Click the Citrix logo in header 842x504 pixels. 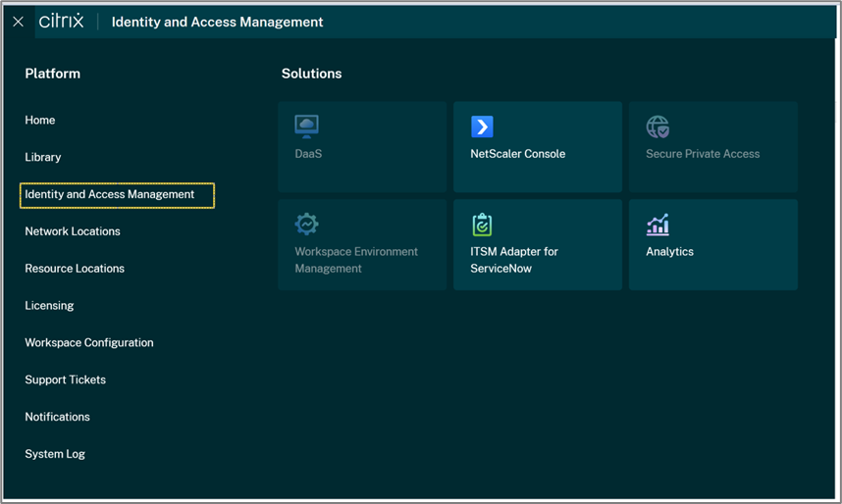[62, 21]
